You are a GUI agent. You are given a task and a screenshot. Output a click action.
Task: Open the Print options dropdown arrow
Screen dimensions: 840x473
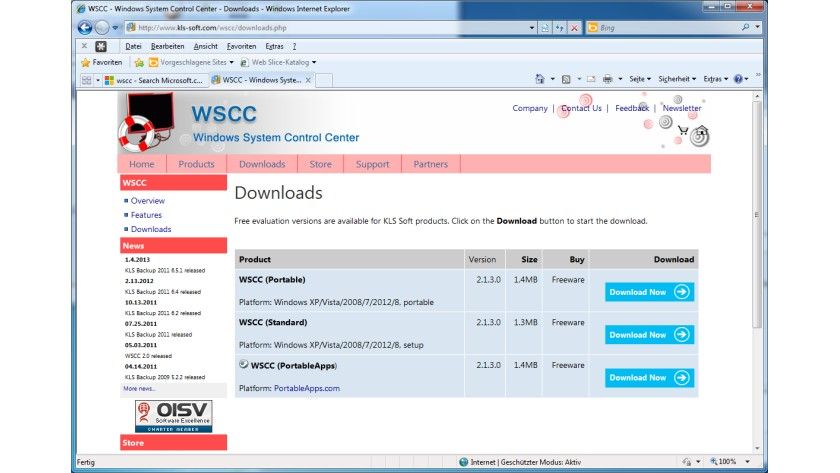[620, 79]
